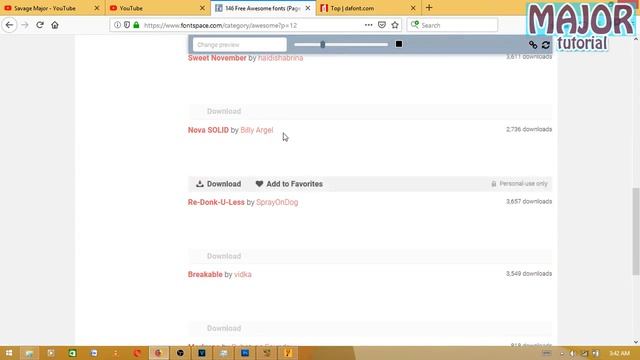
Task: Open File Explorer from the taskbar
Action: [29, 353]
